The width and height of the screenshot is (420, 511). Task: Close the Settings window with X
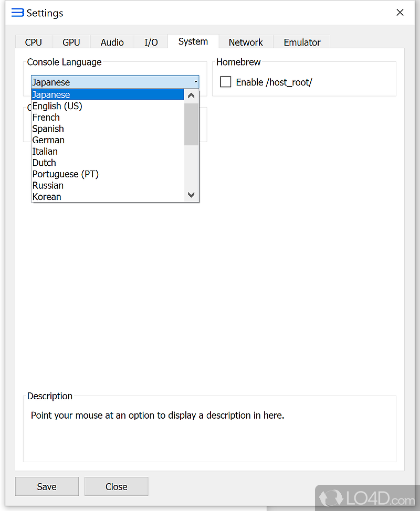(400, 13)
